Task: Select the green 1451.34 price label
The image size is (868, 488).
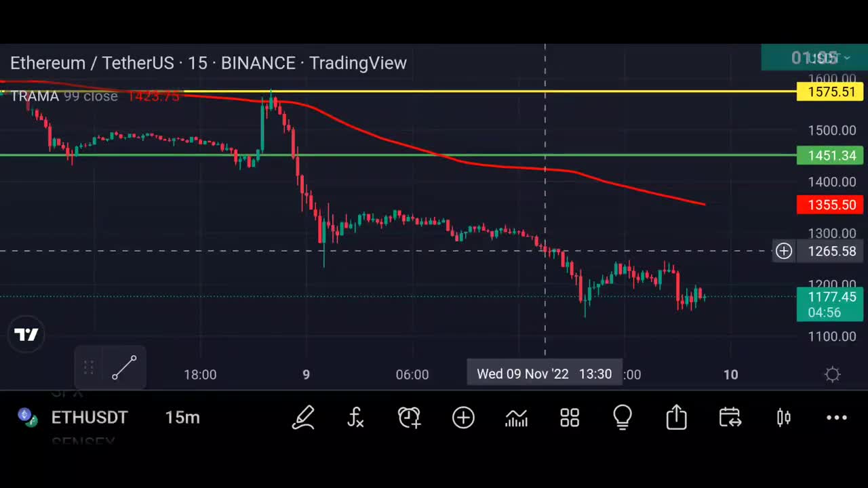Action: (x=831, y=156)
